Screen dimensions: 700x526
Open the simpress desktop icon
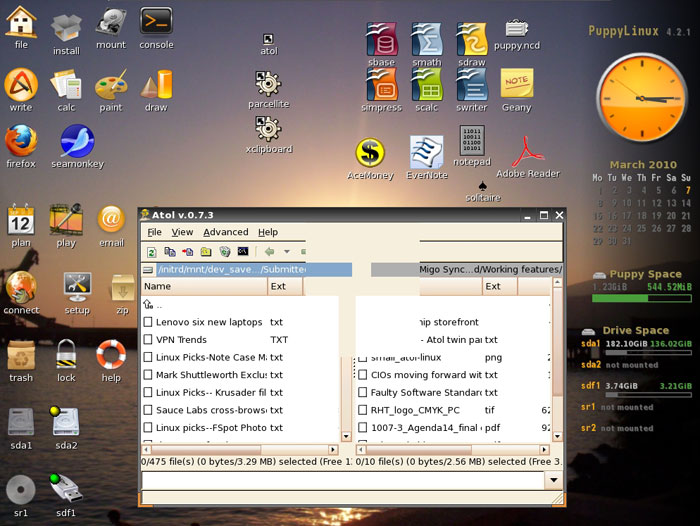point(381,90)
